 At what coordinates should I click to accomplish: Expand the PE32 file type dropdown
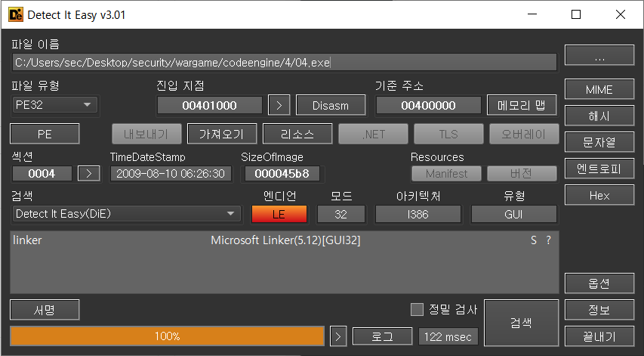tap(54, 105)
